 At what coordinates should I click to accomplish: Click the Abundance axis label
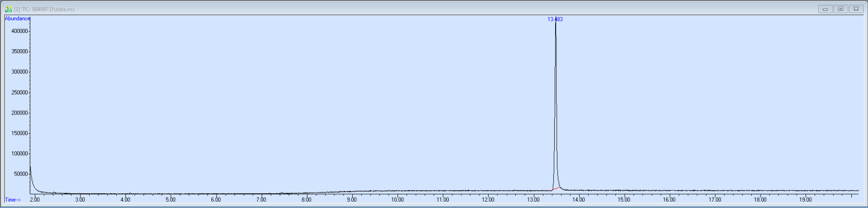(x=17, y=19)
